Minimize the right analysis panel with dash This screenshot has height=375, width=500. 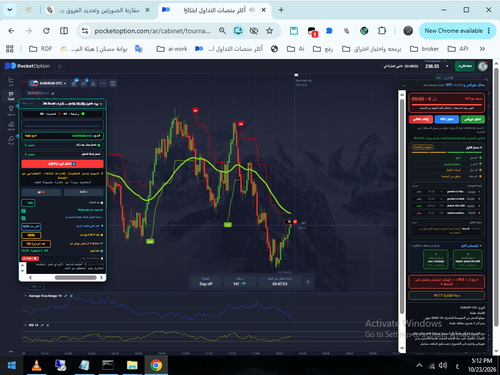(x=404, y=85)
